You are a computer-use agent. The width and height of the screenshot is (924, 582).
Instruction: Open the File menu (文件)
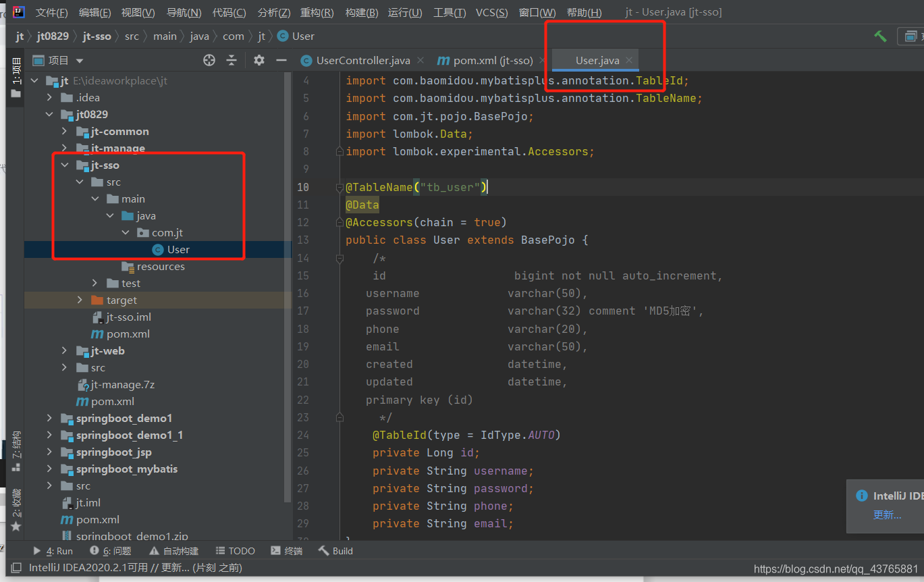point(52,13)
